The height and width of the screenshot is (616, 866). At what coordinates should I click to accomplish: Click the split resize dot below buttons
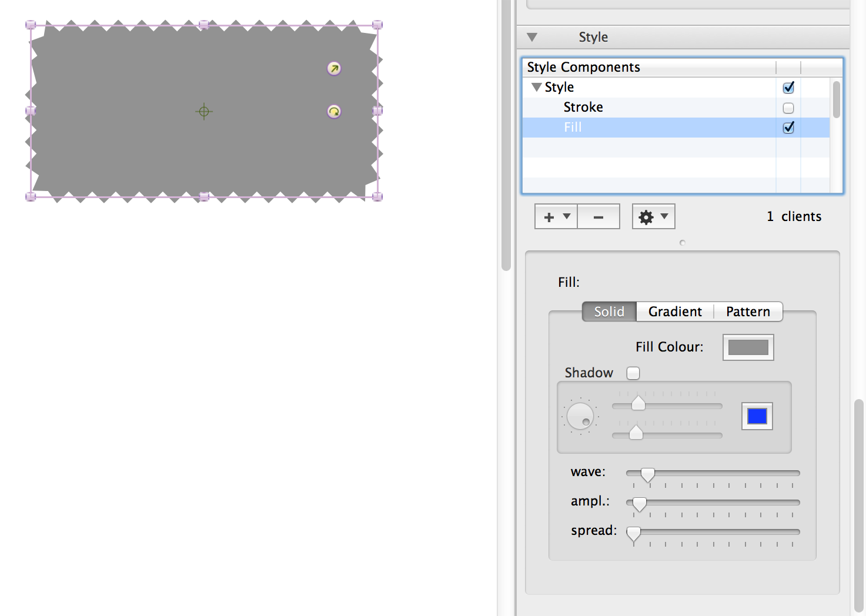682,243
